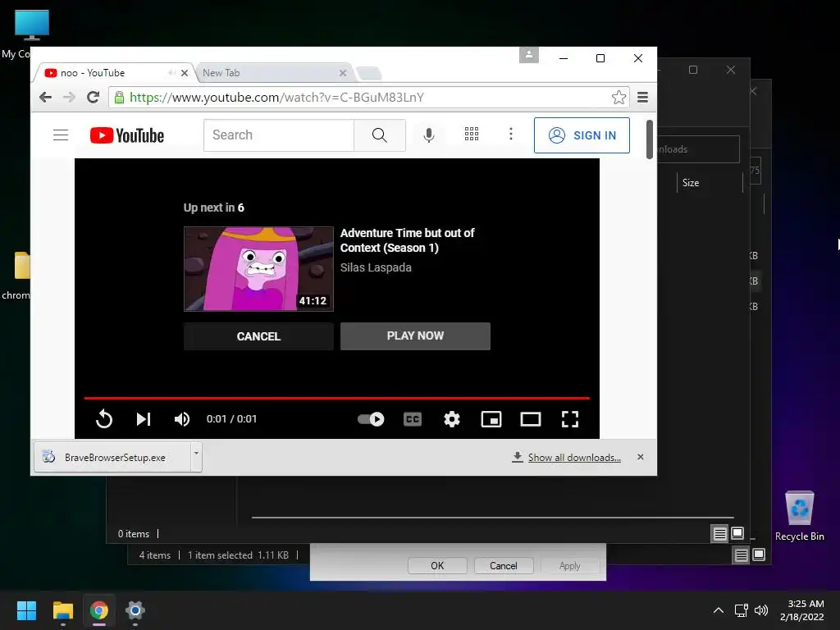Screen dimensions: 840x630
Task: Click the browser forward arrow
Action: [x=69, y=97]
